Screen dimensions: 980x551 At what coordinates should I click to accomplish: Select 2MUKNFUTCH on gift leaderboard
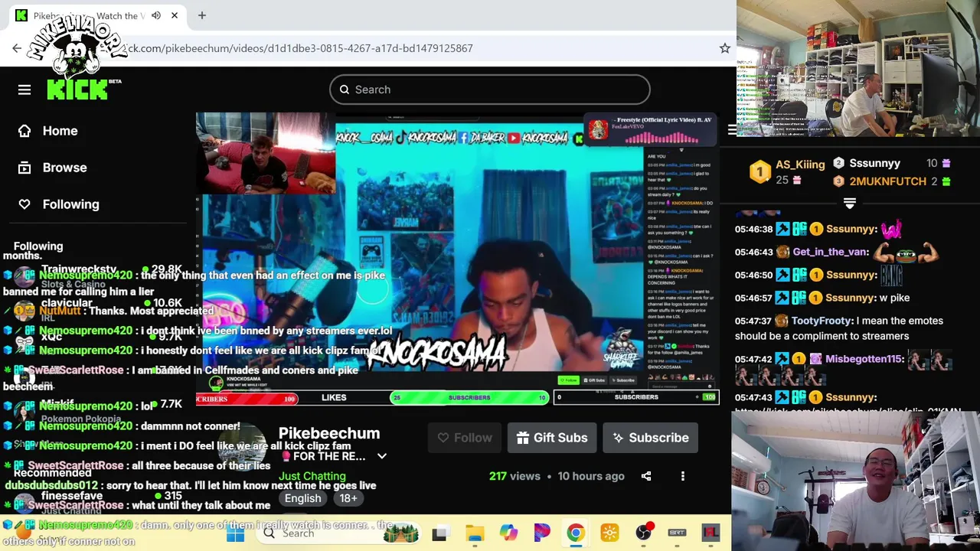click(x=887, y=181)
